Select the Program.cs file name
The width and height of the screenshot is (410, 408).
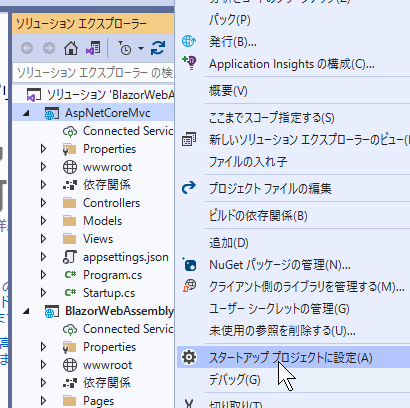112,275
